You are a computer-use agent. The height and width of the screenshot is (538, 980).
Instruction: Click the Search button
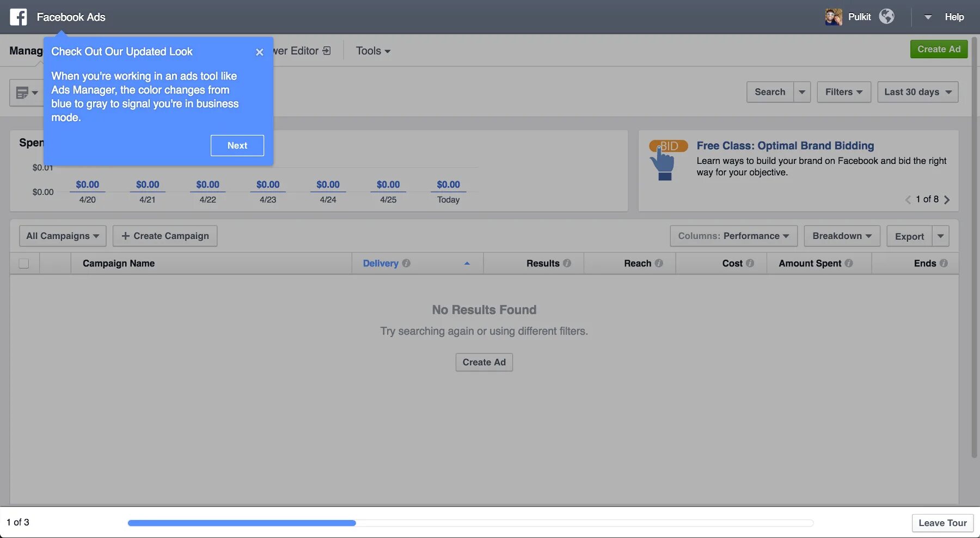[770, 92]
